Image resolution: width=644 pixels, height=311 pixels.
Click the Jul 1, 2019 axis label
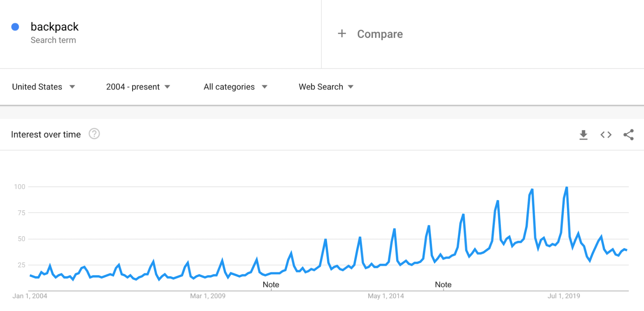(563, 296)
